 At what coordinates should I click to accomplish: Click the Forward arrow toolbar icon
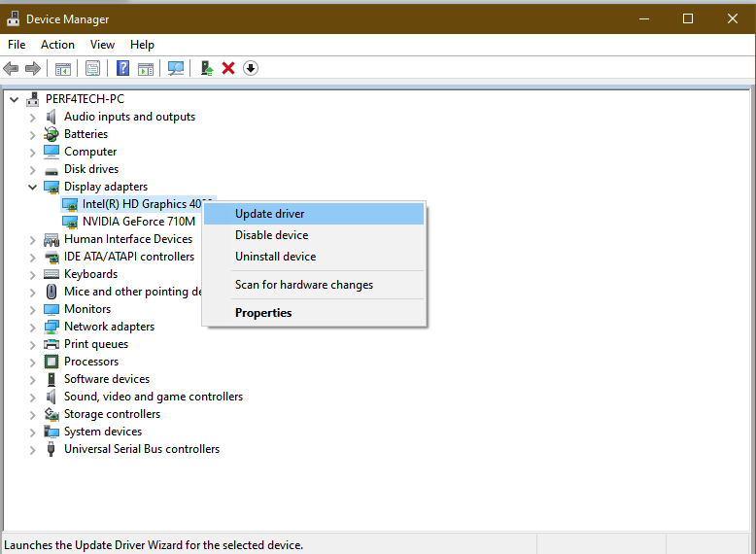pos(33,68)
